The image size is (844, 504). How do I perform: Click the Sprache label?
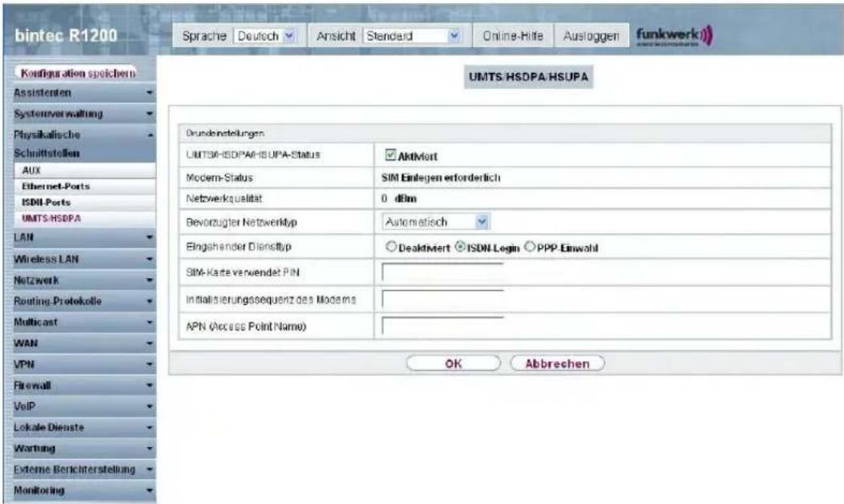204,36
